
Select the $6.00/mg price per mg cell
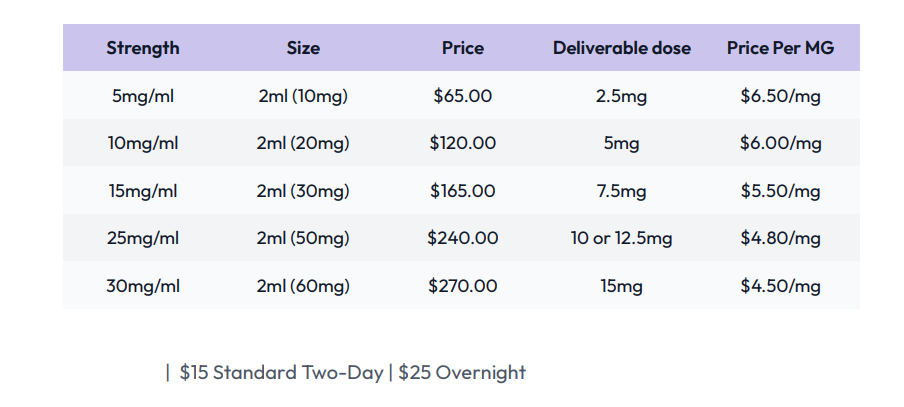point(780,143)
